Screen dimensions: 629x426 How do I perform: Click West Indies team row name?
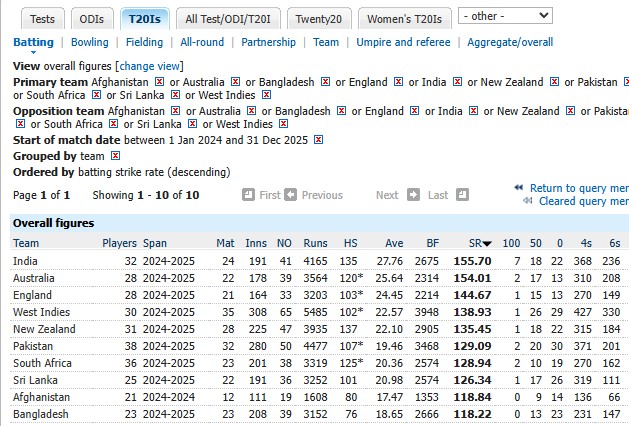(41, 312)
